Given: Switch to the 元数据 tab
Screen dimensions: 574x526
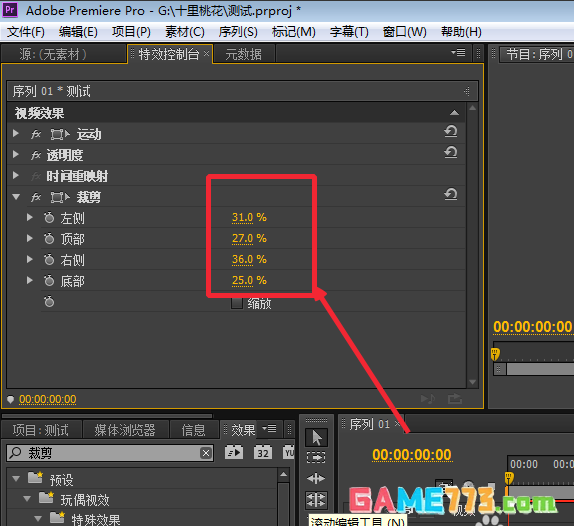Looking at the screenshot, I should (243, 55).
